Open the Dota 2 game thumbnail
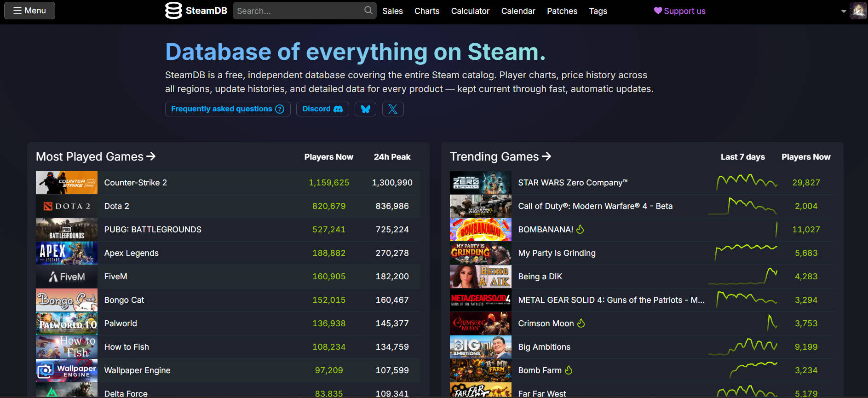This screenshot has width=868, height=398. pyautogui.click(x=67, y=206)
